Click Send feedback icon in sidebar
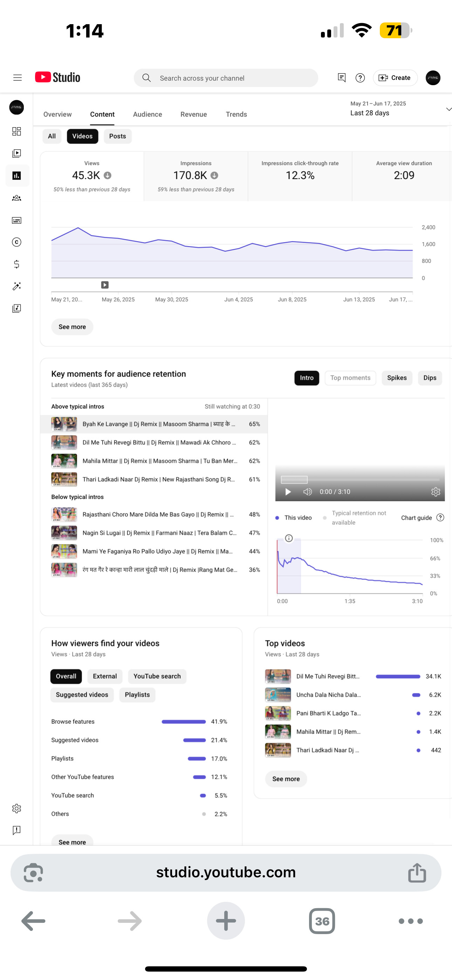Image resolution: width=452 pixels, height=980 pixels. click(x=16, y=830)
